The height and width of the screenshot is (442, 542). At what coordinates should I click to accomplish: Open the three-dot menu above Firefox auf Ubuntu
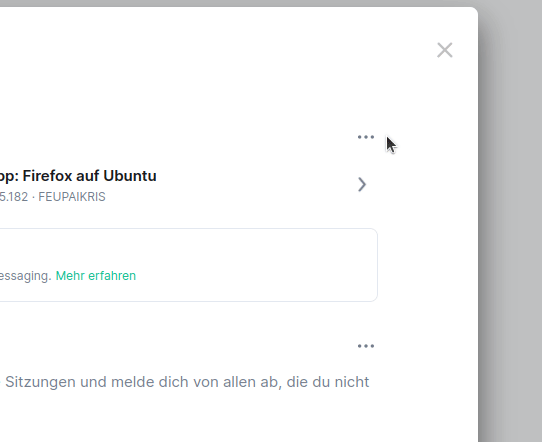(366, 137)
